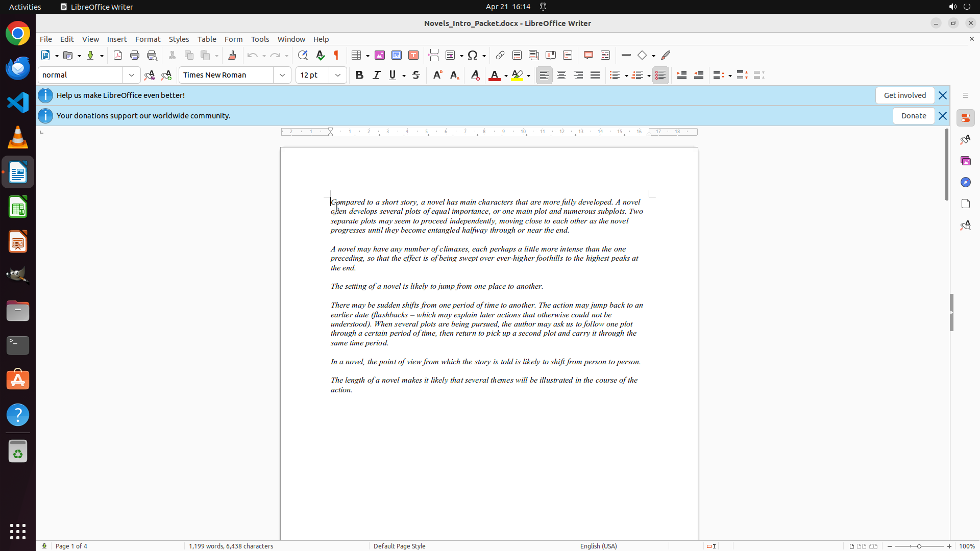980x551 pixels.
Task: Click the Get involved button
Action: point(904,95)
